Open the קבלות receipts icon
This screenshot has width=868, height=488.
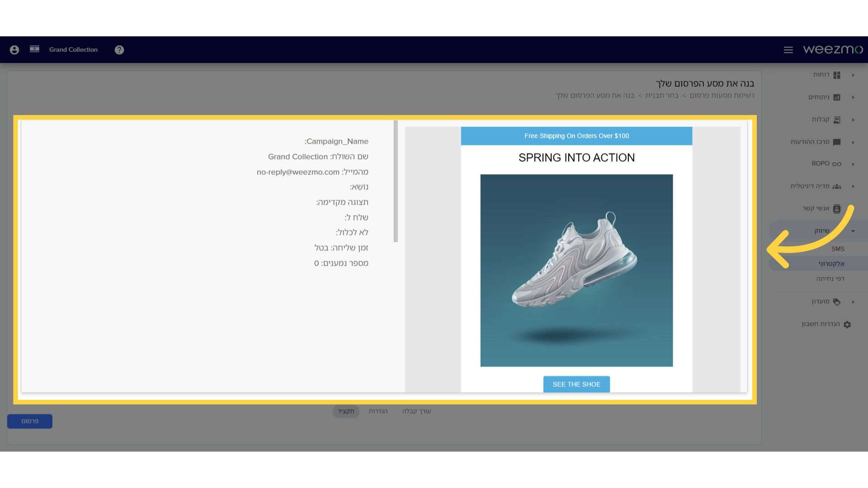tap(837, 120)
